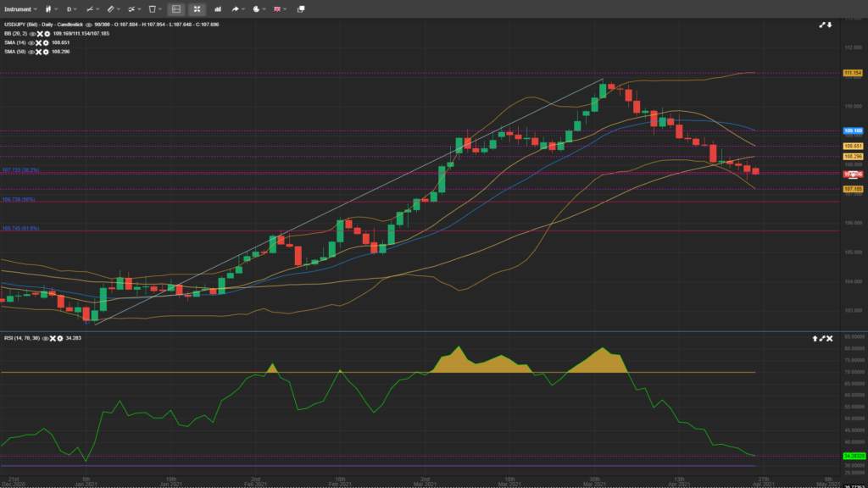Remove the RSI indicator with X icon
868x488 pixels.
[x=53, y=338]
